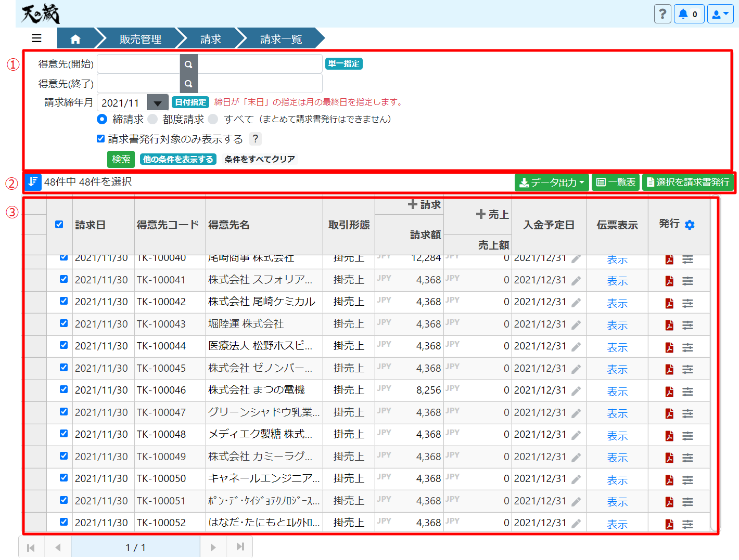Open options menu for TK-100050 row
The width and height of the screenshot is (739, 560).
point(687,480)
